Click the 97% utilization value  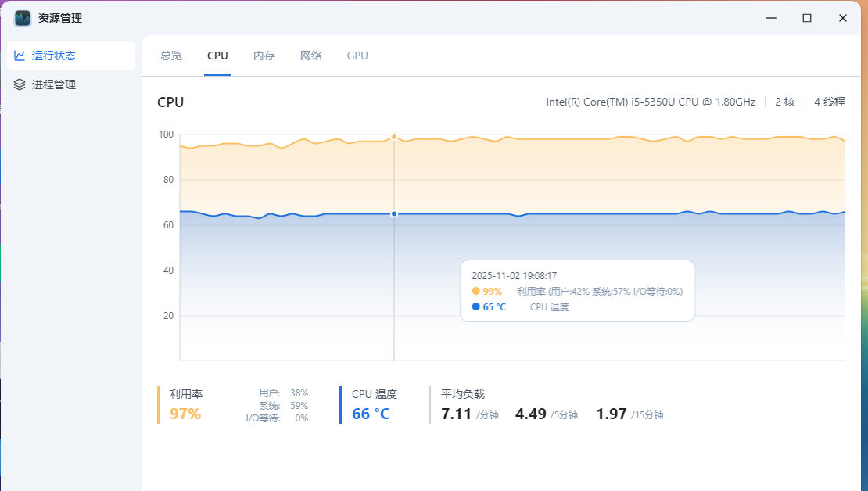[185, 414]
